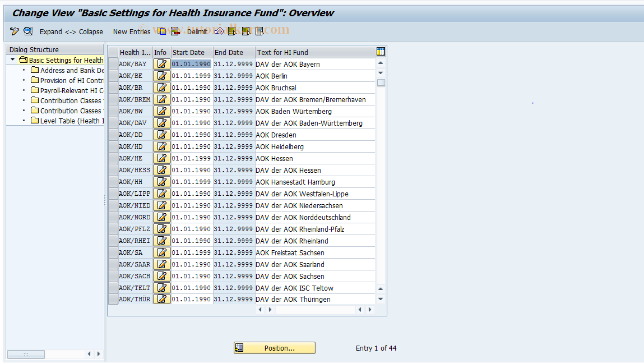Viewport: 644px width, 363px height.
Task: Click the Position... button
Action: tap(274, 348)
